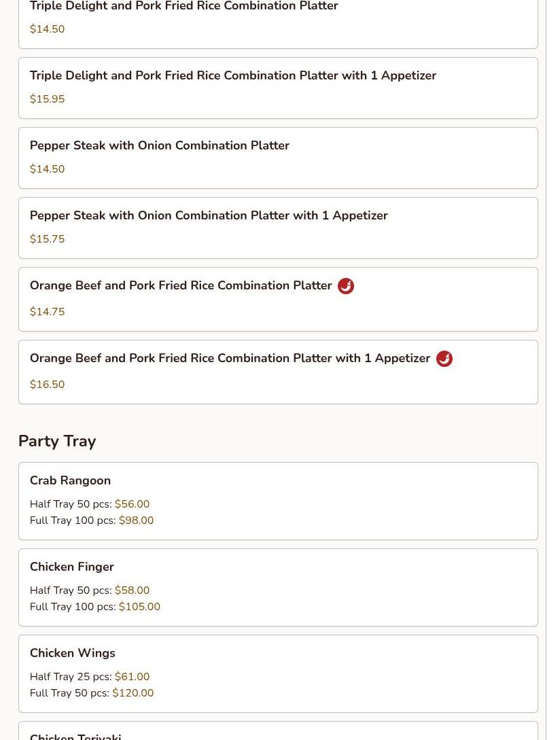This screenshot has width=560, height=740.
Task: Open Orange Beef and Pork Fried Rice Platter
Action: [x=181, y=285]
